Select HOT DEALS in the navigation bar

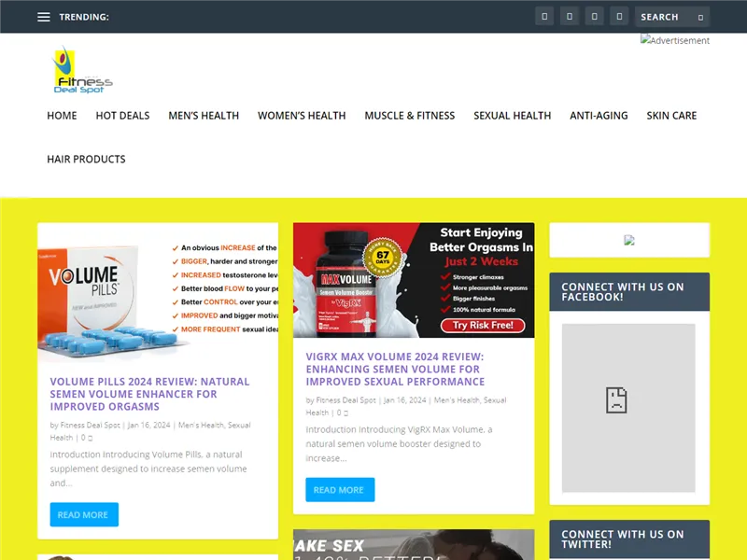coord(121,115)
